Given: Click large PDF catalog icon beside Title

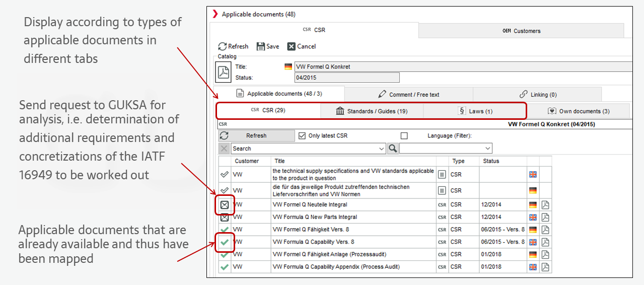Looking at the screenshot, I should 223,72.
